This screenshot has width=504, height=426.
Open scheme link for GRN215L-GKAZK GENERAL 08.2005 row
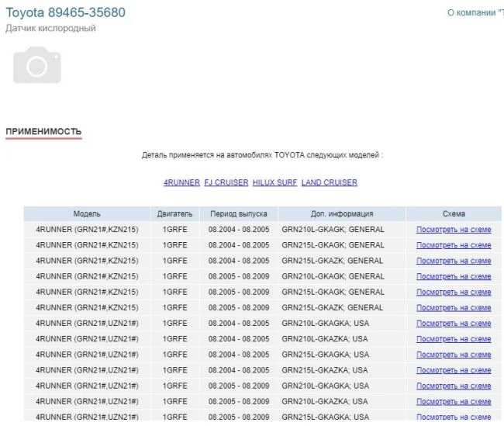click(x=454, y=308)
